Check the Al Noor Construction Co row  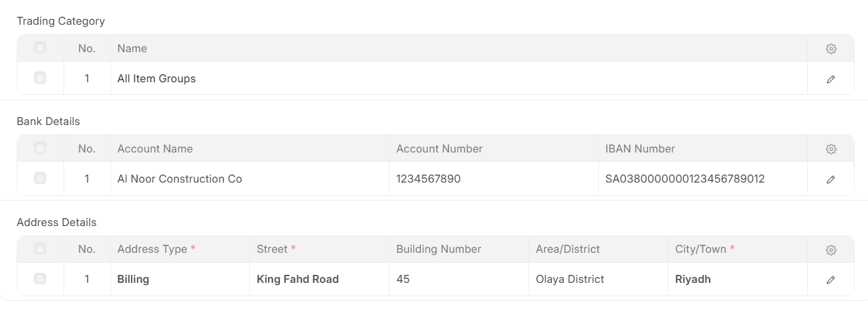click(40, 178)
